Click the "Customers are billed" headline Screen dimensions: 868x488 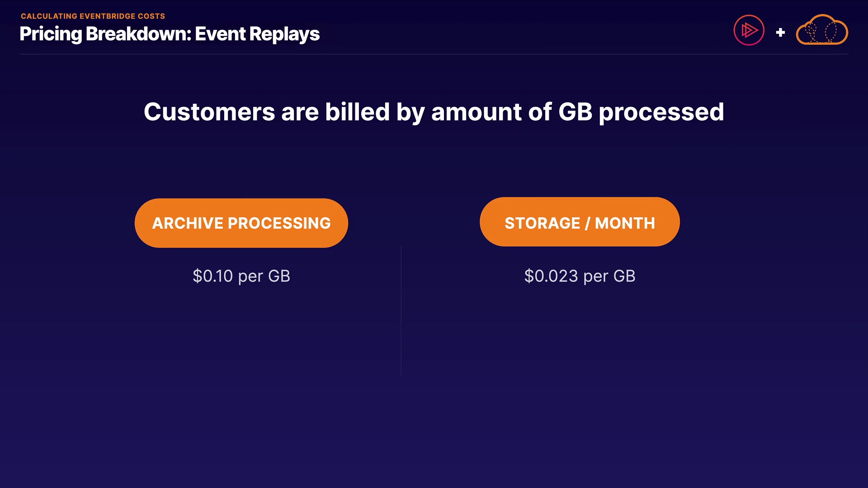[434, 112]
